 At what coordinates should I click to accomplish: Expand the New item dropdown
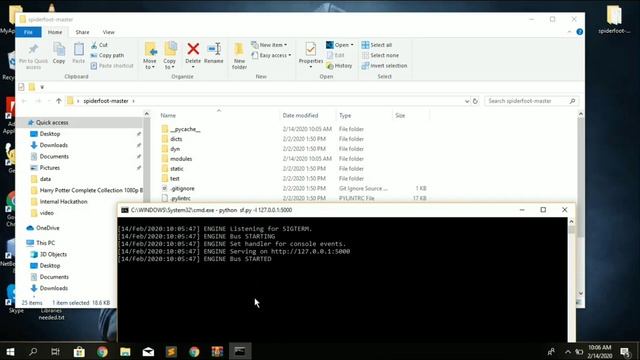click(269, 45)
